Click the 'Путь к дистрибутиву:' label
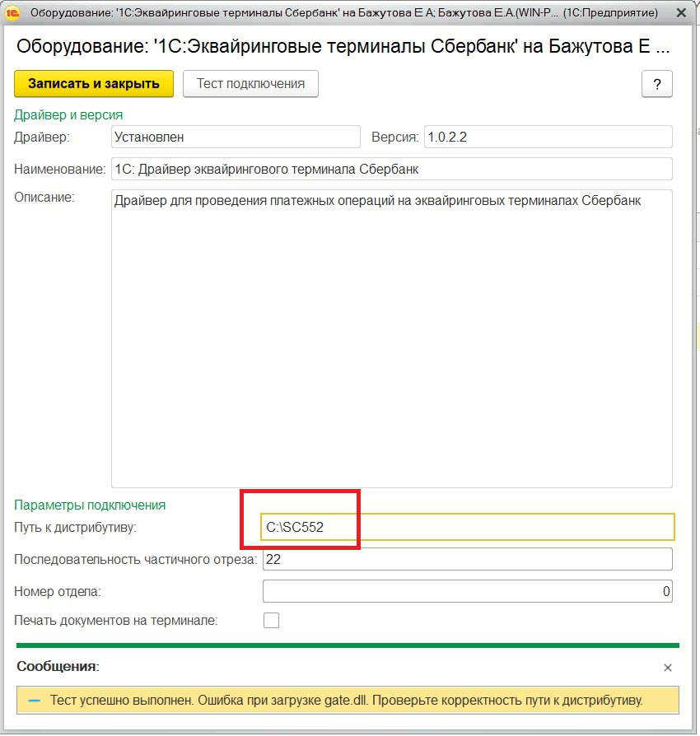This screenshot has height=736, width=700. click(75, 527)
